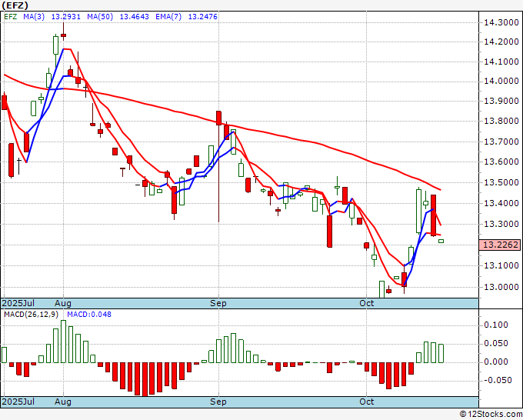Screen dimensions: 523x420
Task: Click the tallest green MACD histogram bar at Aug
Action: (x=63, y=342)
